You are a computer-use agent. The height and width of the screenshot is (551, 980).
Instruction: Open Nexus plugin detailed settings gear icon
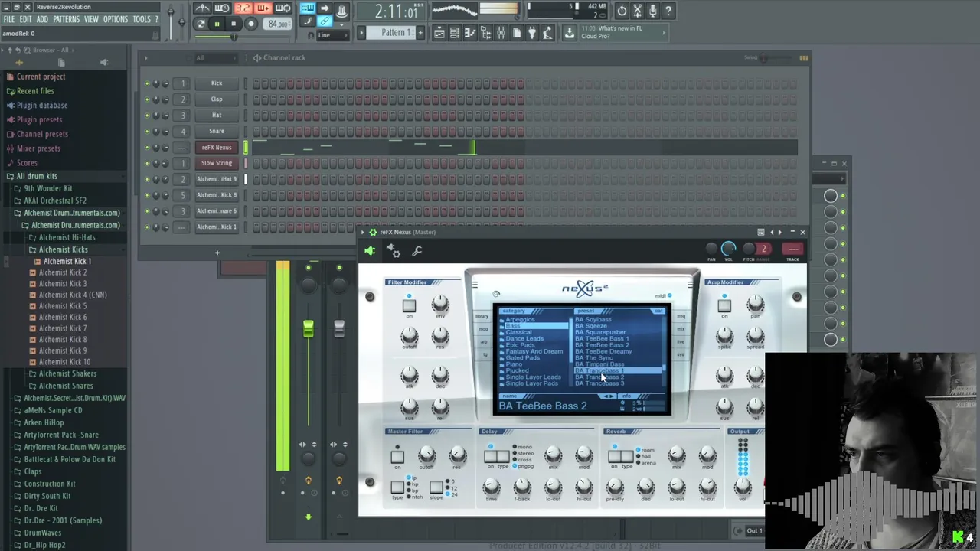(x=394, y=250)
